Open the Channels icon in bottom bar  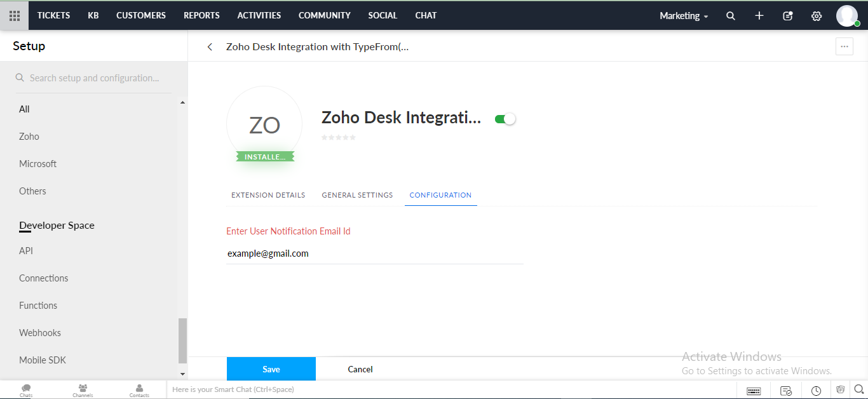pyautogui.click(x=83, y=389)
